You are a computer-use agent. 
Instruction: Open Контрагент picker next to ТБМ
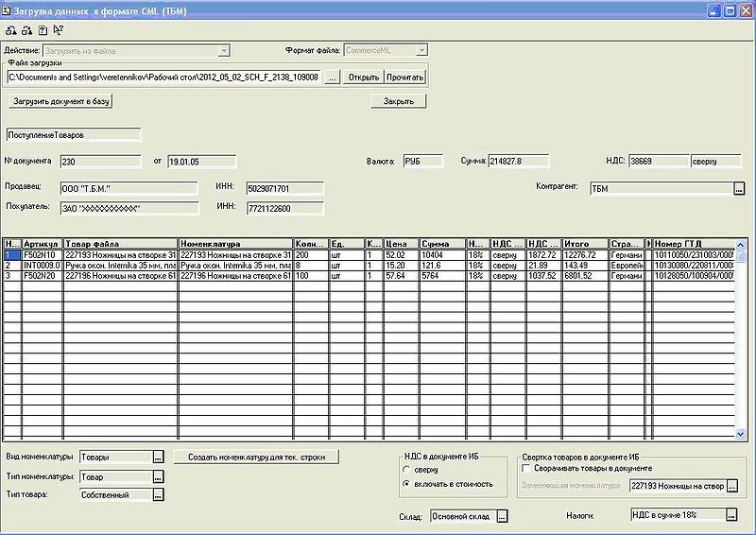point(738,189)
